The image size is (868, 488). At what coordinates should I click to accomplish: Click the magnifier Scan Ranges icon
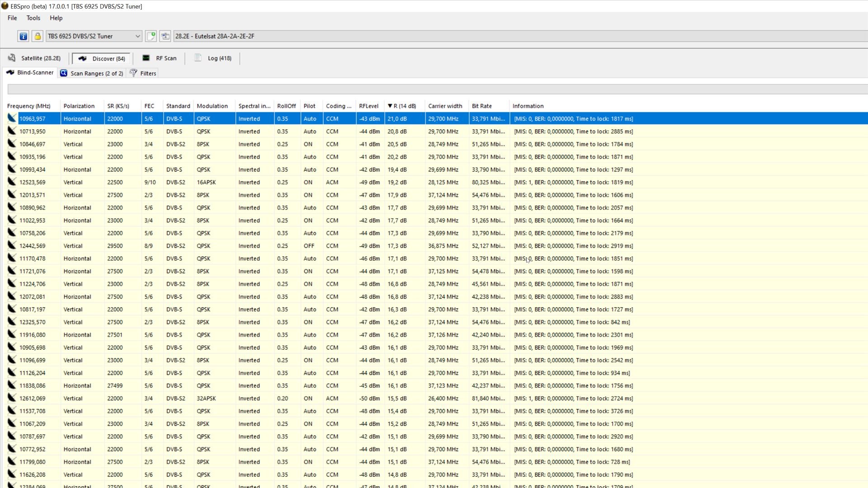[64, 73]
